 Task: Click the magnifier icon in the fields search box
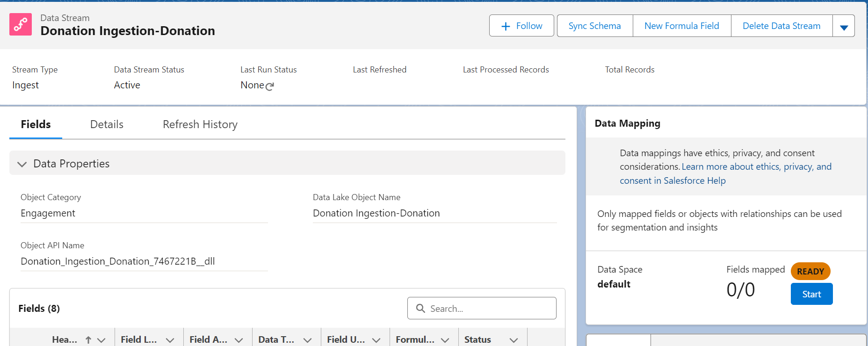420,308
